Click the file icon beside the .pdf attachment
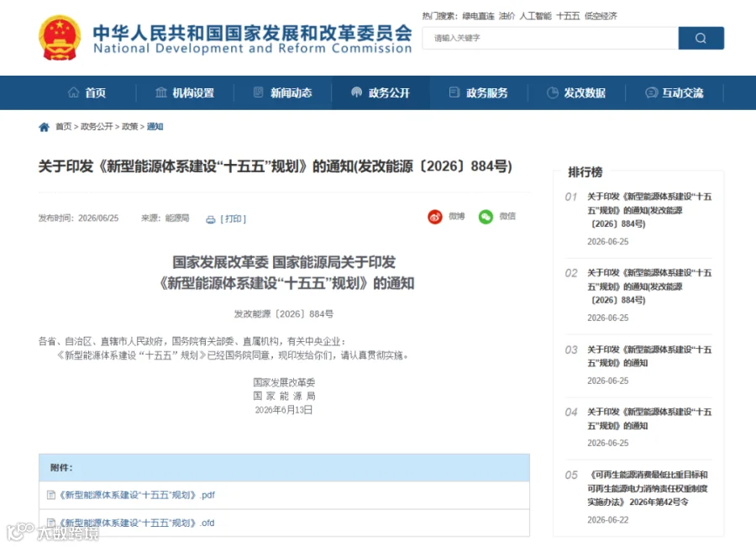 tap(51, 495)
